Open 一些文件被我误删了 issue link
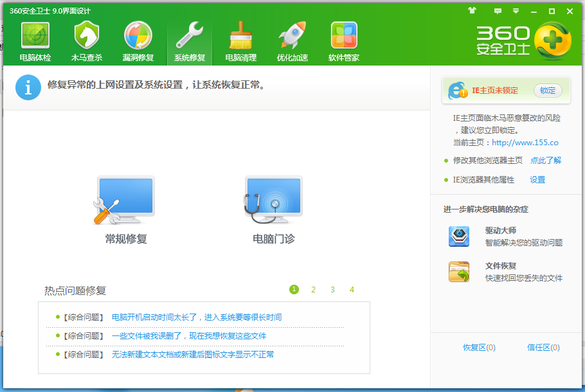Image resolution: width=585 pixels, height=392 pixels. tap(189, 336)
